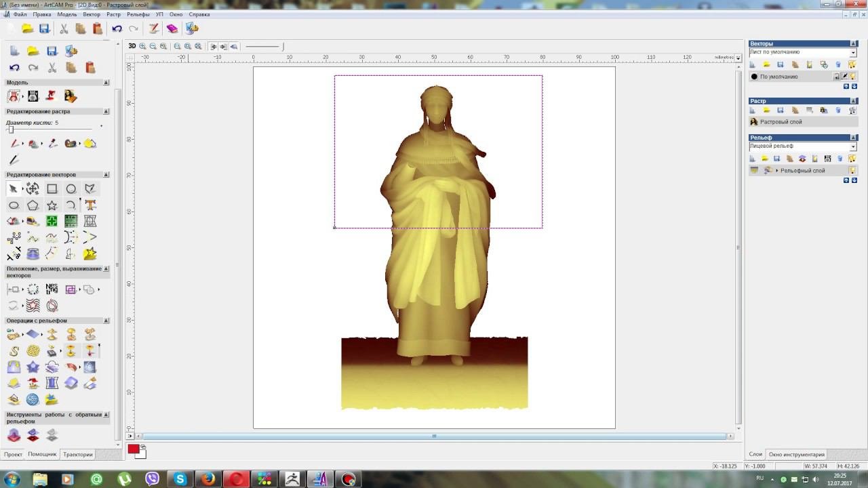Click the red primary color swatch

(x=134, y=449)
